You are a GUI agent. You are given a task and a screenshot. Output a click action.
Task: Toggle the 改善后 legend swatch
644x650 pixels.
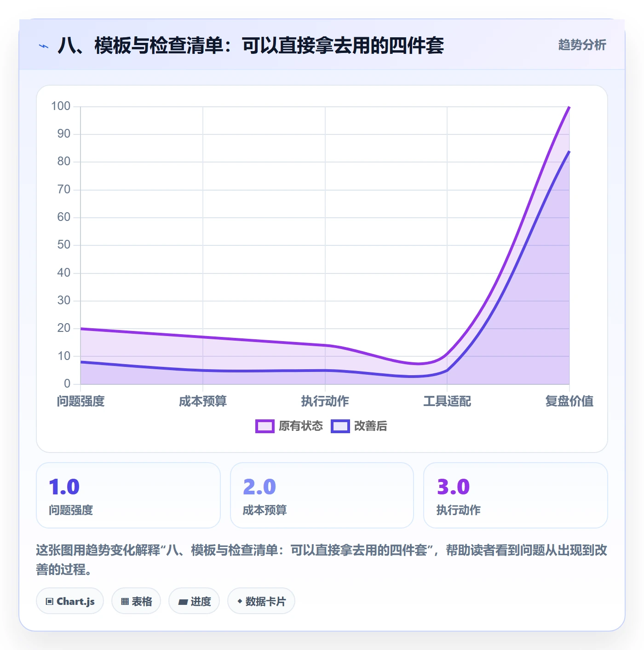(340, 426)
